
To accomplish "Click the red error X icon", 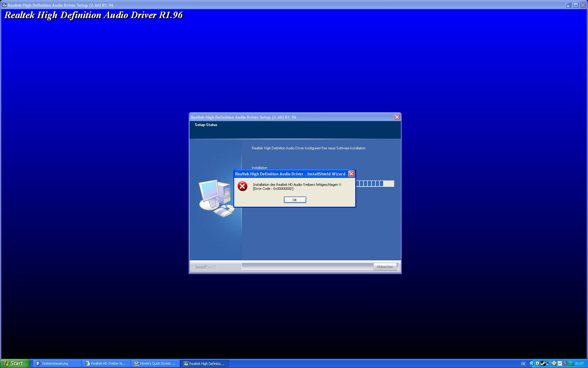I will point(243,186).
